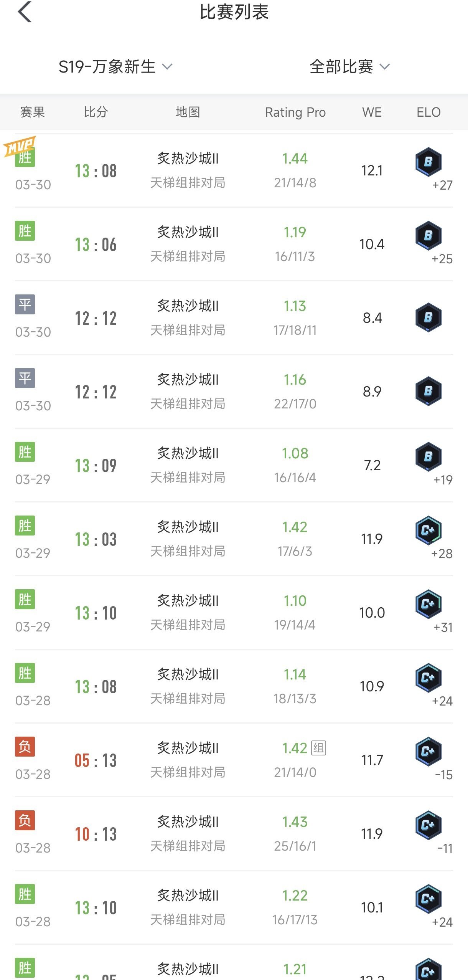
Task: Click the chevron next to 全部比赛
Action: (x=384, y=67)
